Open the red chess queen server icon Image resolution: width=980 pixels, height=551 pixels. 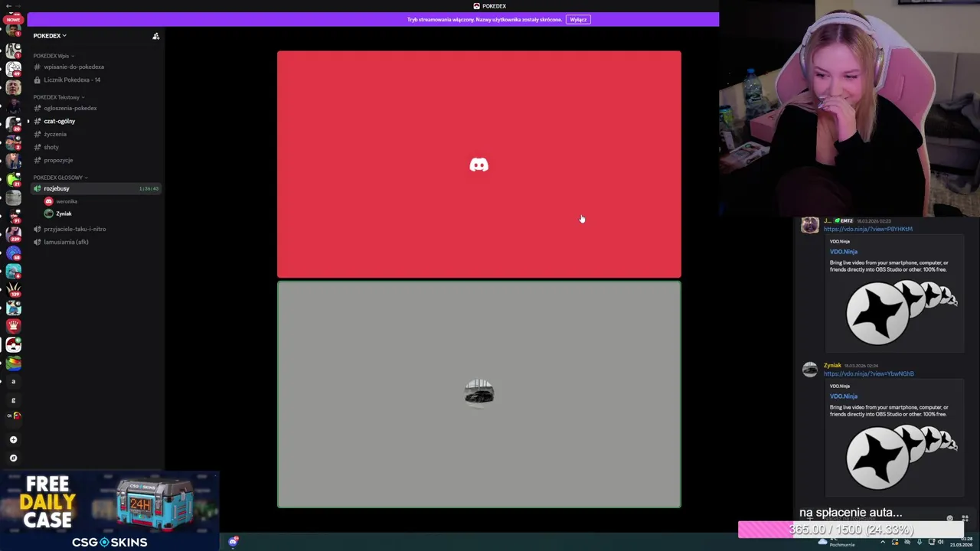point(13,326)
